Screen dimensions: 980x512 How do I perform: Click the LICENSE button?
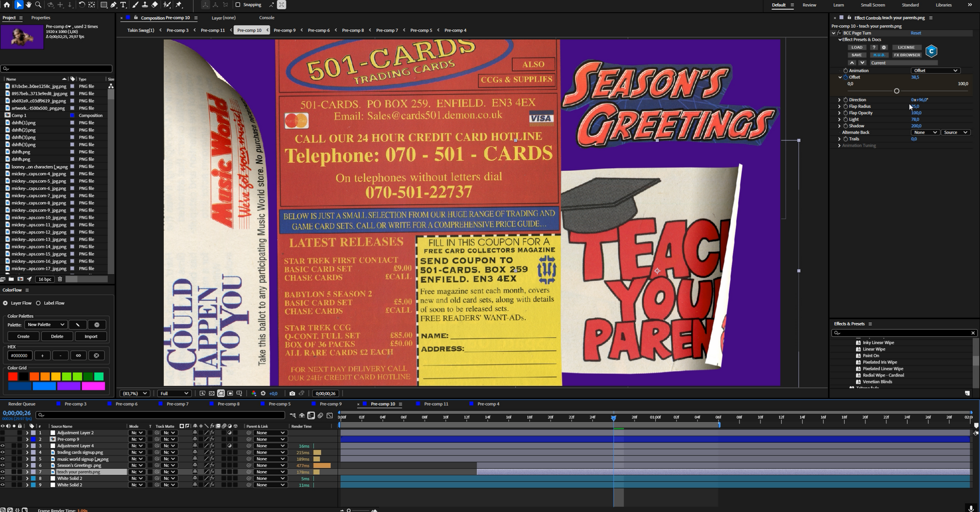[906, 47]
